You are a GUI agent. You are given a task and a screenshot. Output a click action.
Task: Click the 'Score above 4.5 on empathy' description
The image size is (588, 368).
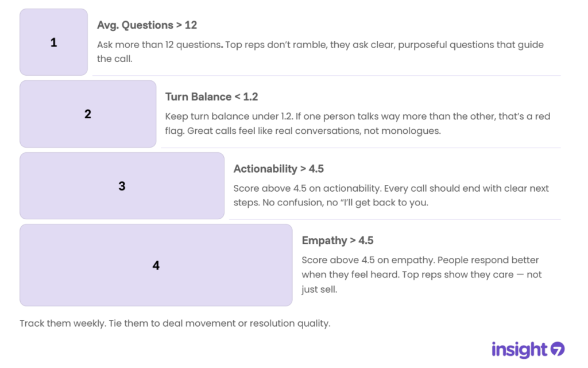[421, 274]
